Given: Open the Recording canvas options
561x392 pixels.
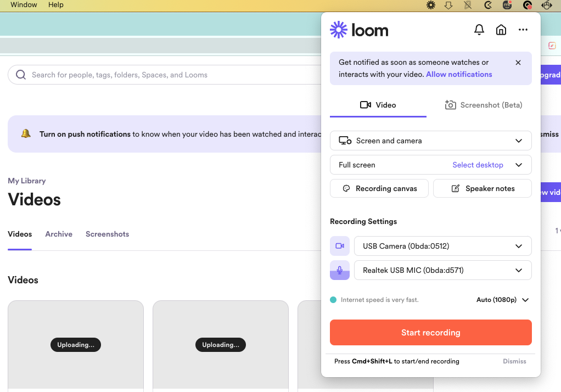Looking at the screenshot, I should click(379, 188).
